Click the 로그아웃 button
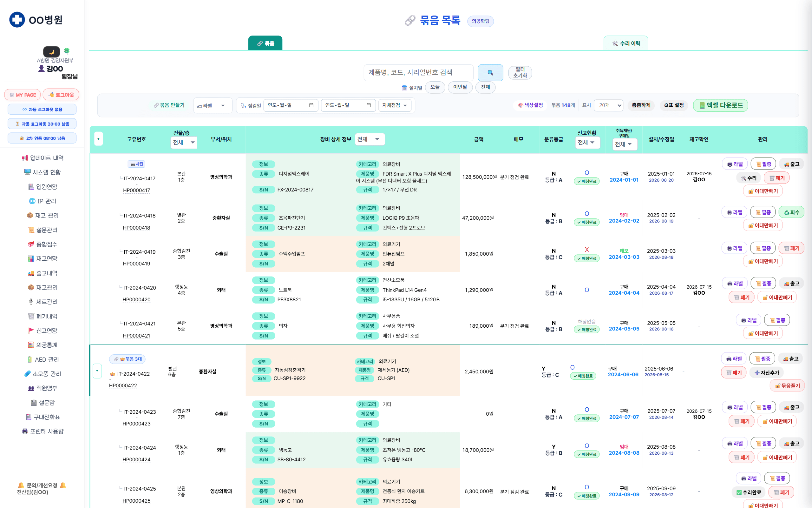The height and width of the screenshot is (508, 812). click(61, 95)
